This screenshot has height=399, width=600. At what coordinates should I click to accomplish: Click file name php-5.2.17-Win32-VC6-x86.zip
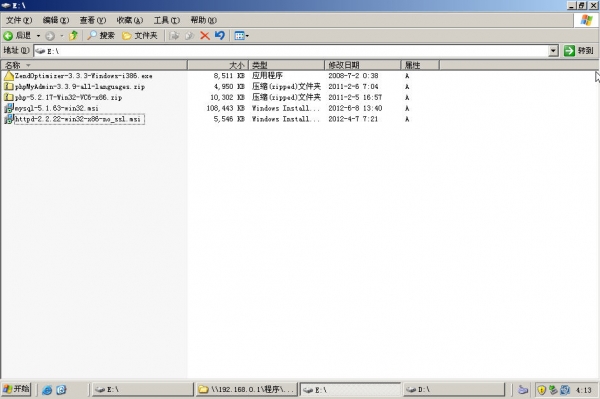[68, 97]
